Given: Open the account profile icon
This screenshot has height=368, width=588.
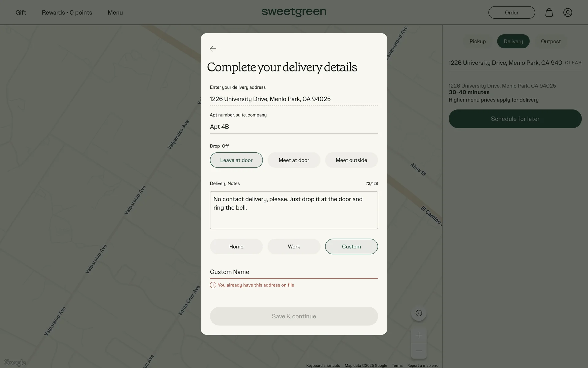Looking at the screenshot, I should (x=567, y=13).
